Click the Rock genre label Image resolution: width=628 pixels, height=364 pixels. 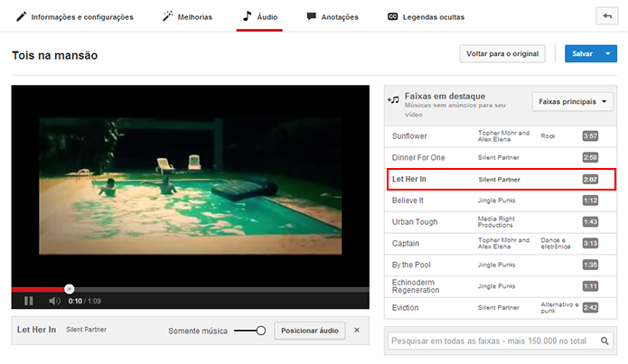pos(548,136)
